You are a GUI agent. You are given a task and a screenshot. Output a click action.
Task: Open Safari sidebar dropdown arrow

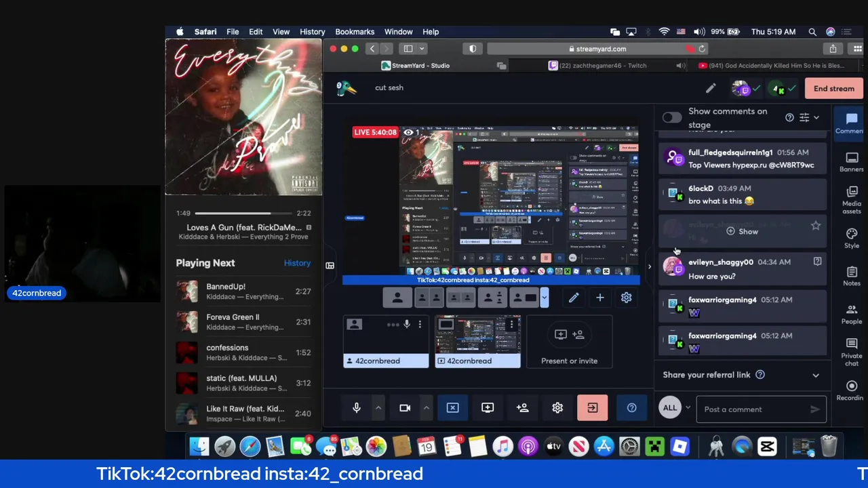tap(422, 49)
